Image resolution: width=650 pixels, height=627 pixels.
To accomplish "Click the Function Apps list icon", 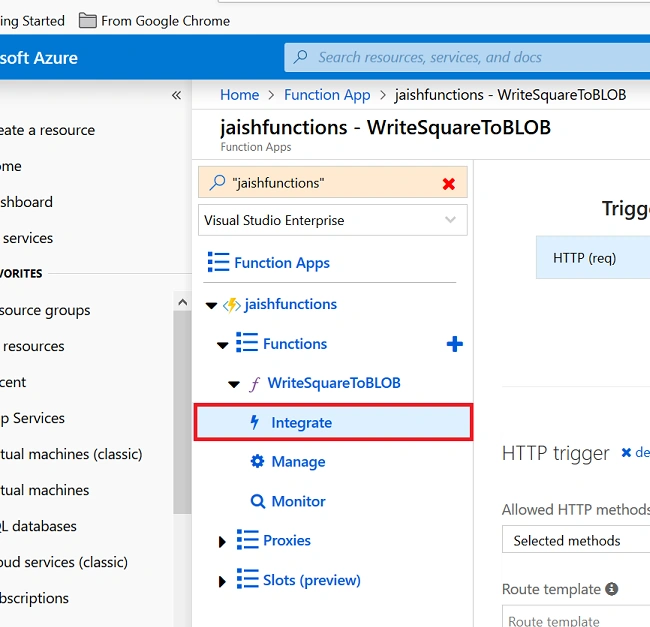I will [218, 262].
